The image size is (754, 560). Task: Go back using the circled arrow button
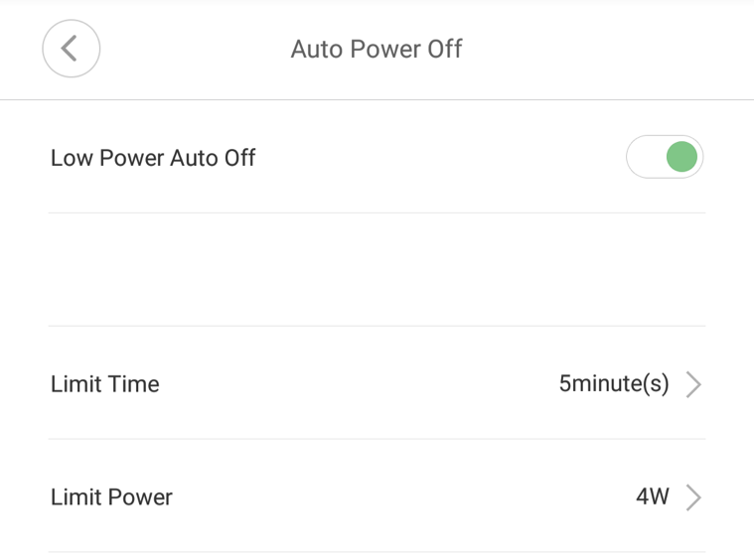[71, 48]
